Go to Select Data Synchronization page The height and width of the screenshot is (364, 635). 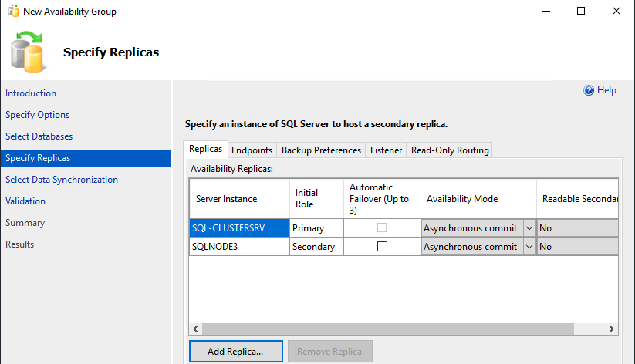click(62, 180)
